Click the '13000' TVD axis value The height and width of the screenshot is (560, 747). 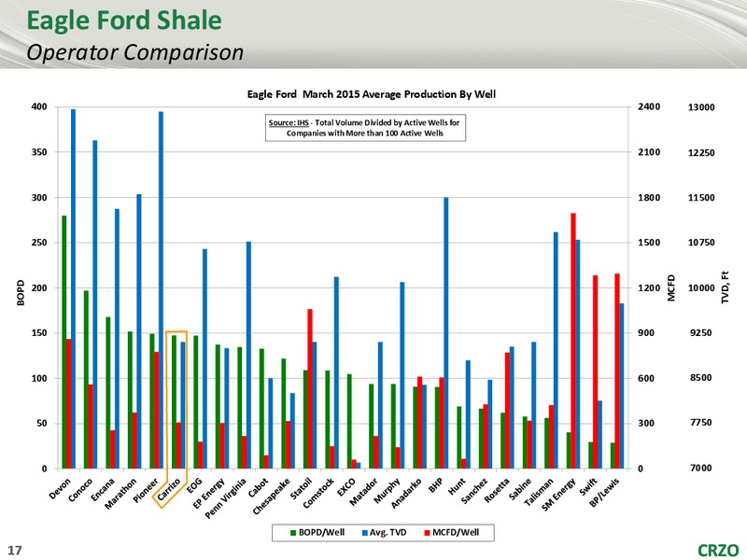pyautogui.click(x=701, y=107)
